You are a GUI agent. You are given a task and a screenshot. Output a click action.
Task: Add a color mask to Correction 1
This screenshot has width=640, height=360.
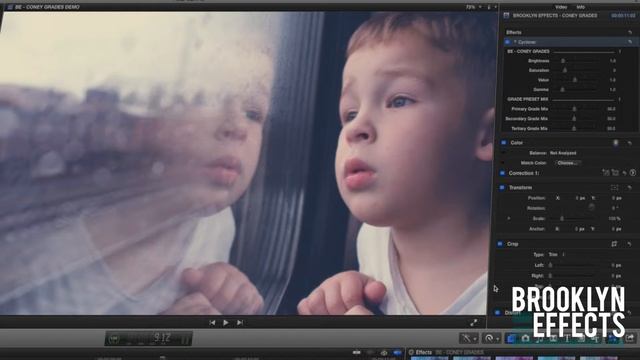[x=606, y=173]
